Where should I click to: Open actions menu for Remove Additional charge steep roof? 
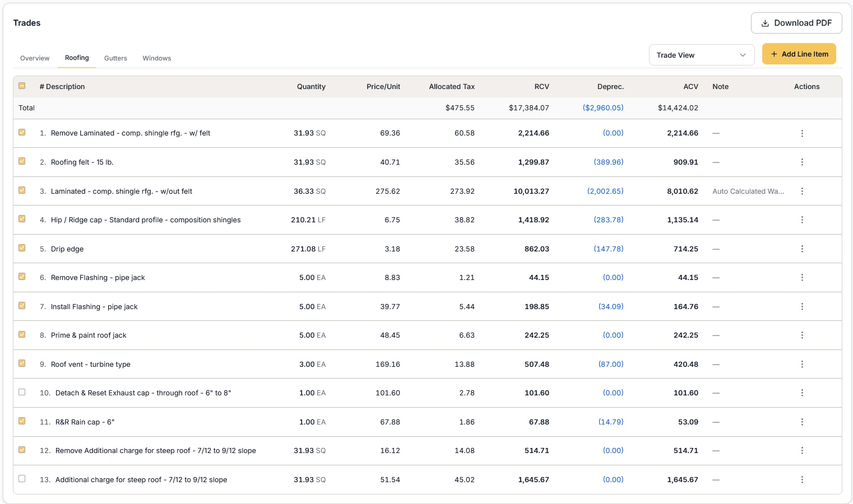(802, 450)
